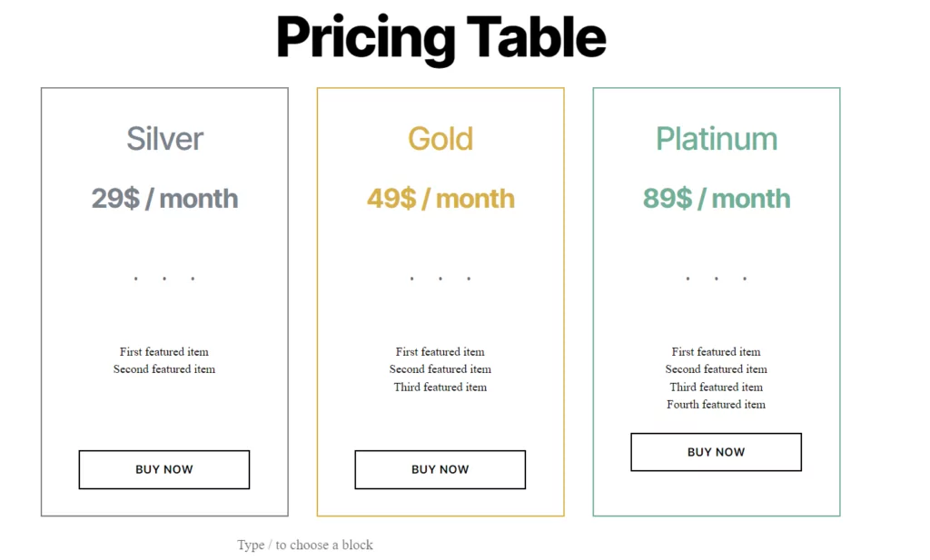Screen dimensions: 930x560
Task: Select the Gold plan title
Action: click(x=440, y=139)
